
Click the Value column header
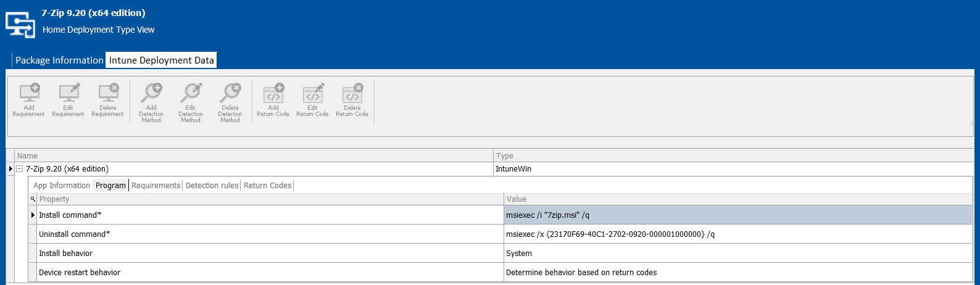738,199
